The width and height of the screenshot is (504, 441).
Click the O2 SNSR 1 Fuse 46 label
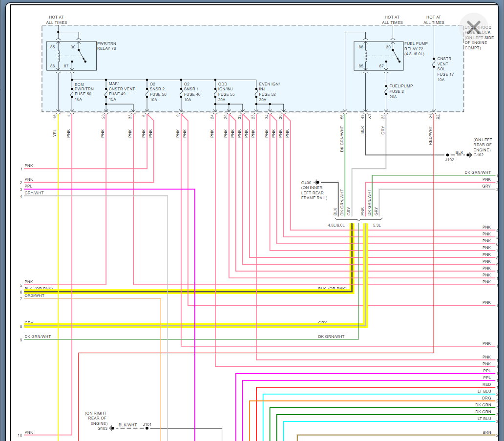click(x=192, y=91)
